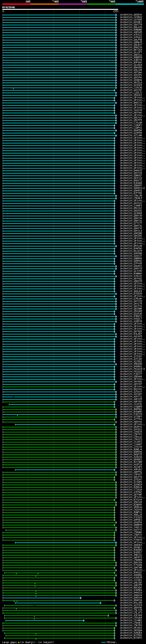
Task: Select label UniRef100_B9F660
Action: [x=131, y=63]
